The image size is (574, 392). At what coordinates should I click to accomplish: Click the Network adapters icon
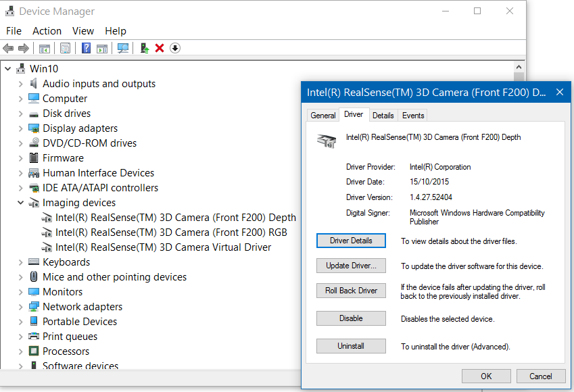34,306
